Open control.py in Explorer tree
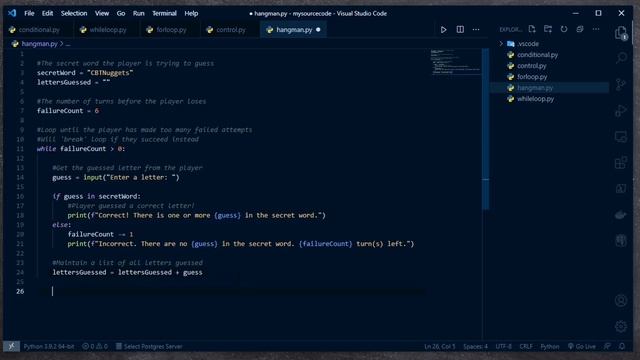 coord(531,66)
